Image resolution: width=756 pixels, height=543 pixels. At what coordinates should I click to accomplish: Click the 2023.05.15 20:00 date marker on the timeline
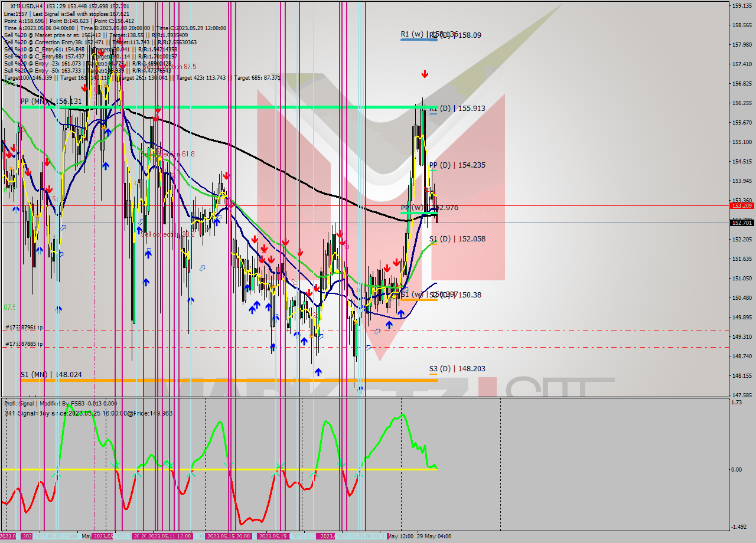tap(227, 536)
